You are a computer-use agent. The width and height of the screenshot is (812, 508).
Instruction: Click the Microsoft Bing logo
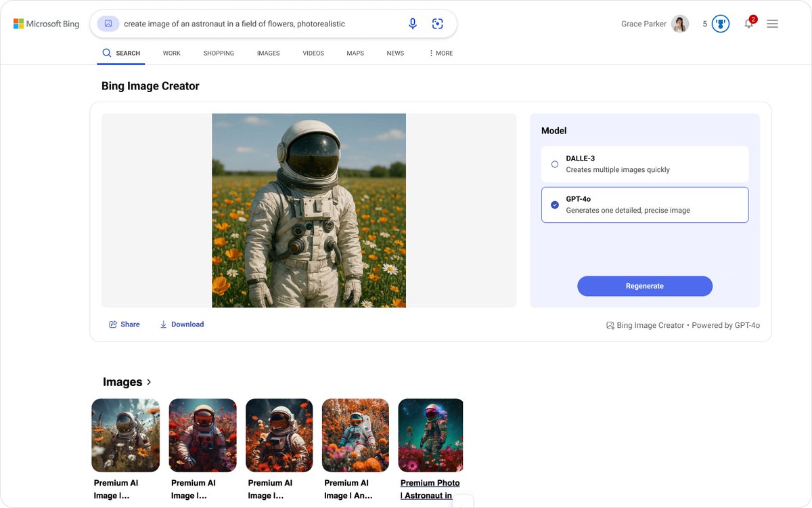pos(45,23)
